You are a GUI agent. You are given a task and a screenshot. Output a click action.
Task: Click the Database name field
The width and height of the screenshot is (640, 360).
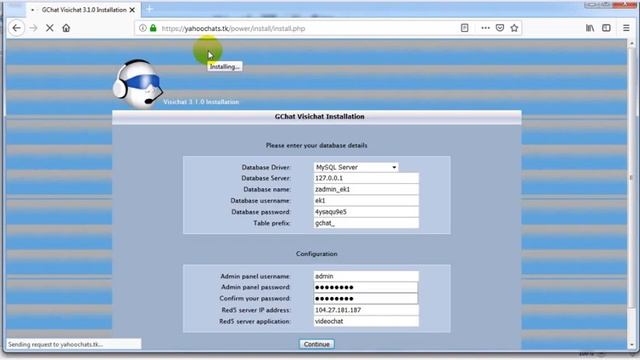click(x=366, y=189)
